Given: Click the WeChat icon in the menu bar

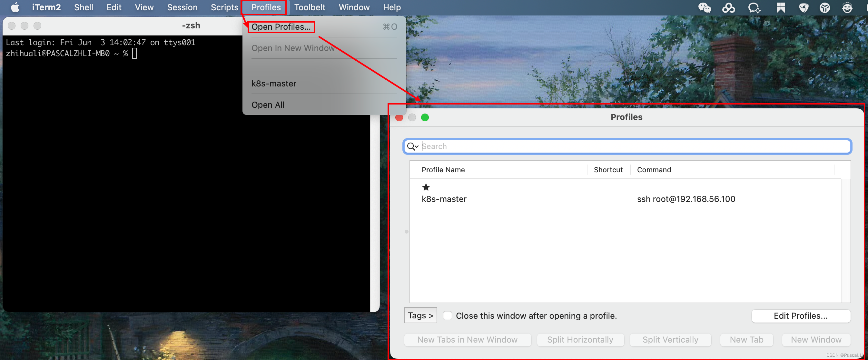Looking at the screenshot, I should point(704,7).
